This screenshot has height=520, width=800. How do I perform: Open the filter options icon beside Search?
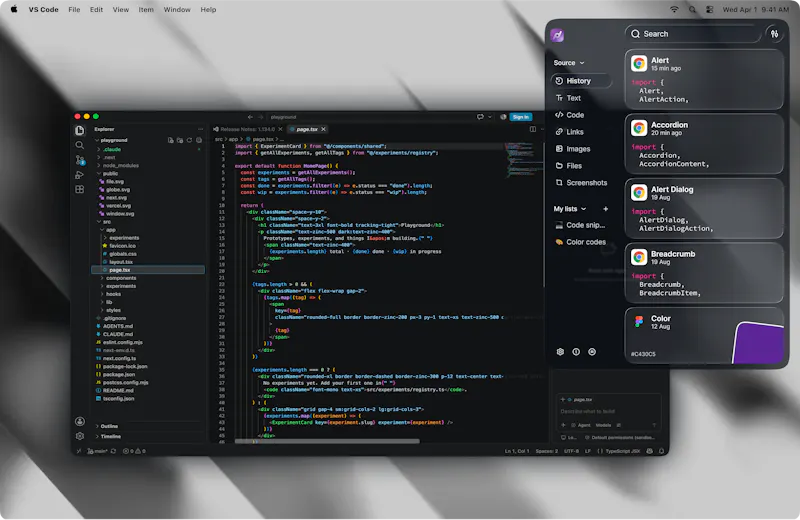(x=774, y=34)
